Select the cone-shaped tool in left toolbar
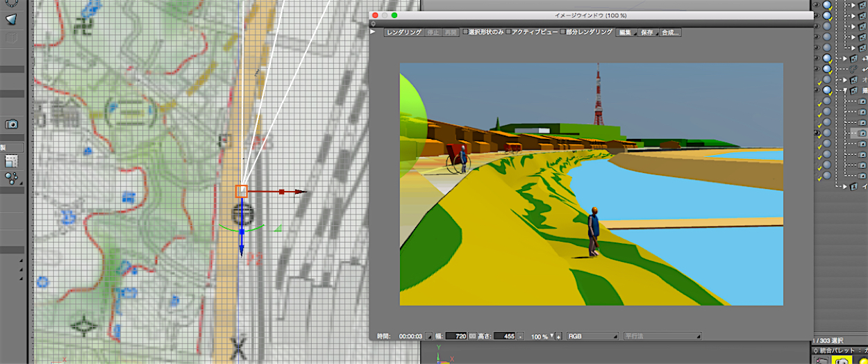868x364 pixels. (11, 19)
